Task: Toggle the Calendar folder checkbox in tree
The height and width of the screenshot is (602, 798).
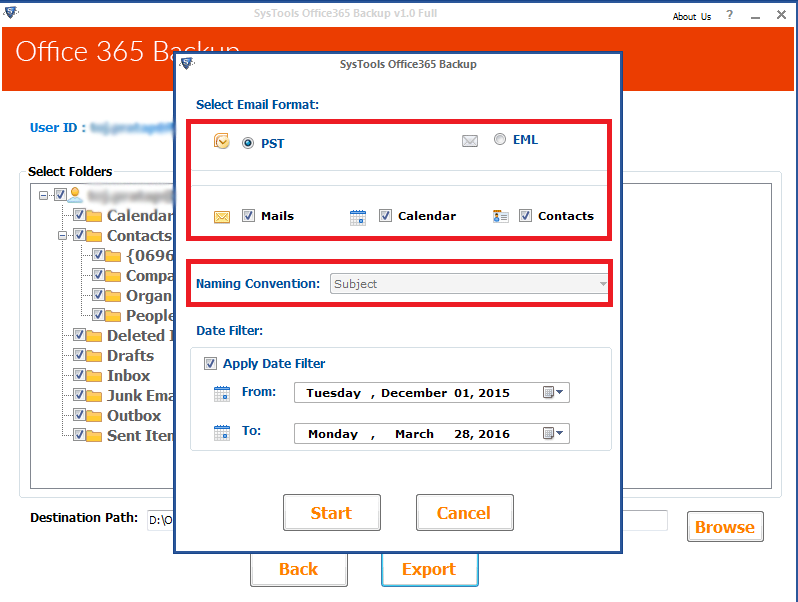Action: 79,214
